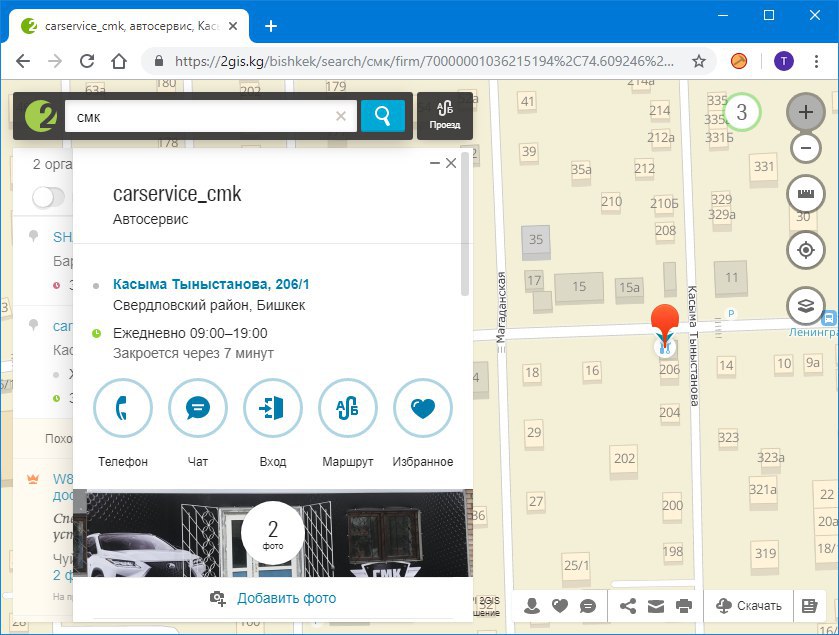Run search with the magnifier button
839x635 pixels.
coord(383,116)
